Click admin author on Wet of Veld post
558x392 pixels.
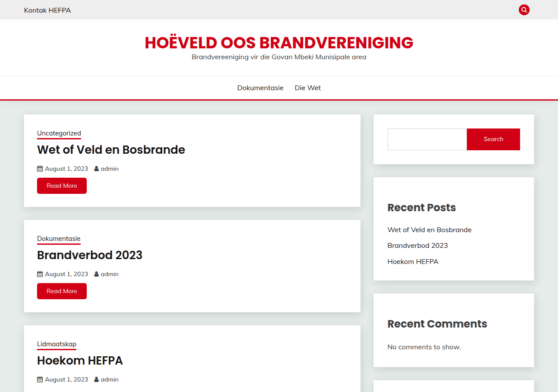click(x=109, y=169)
